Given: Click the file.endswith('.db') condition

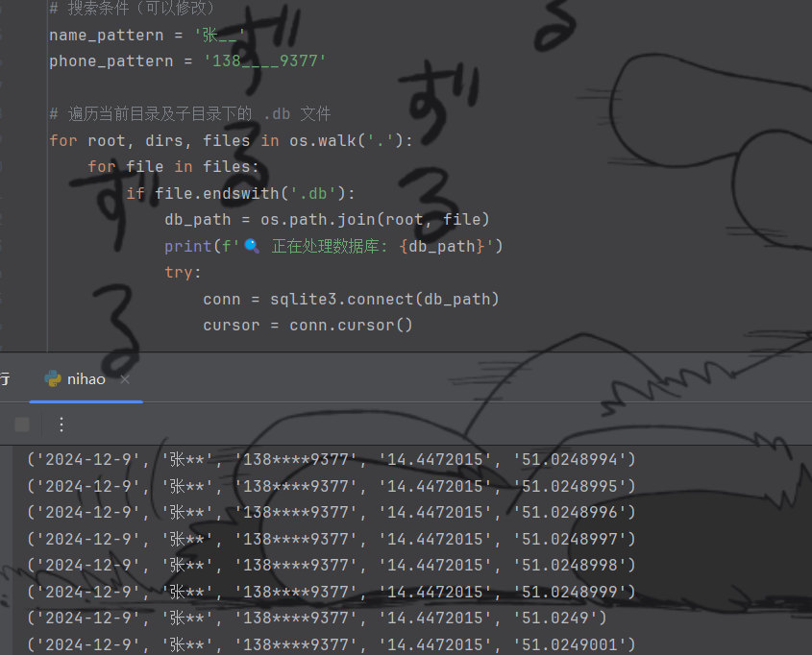Looking at the screenshot, I should coord(250,193).
